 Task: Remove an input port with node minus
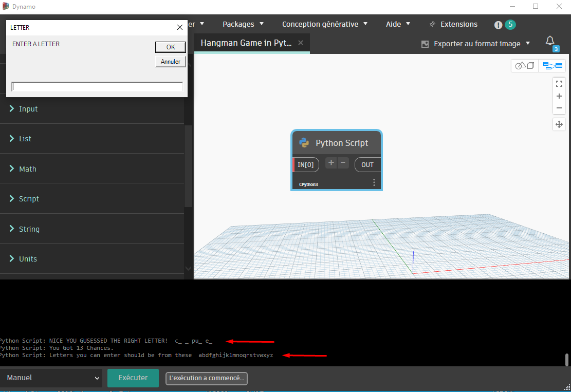[x=343, y=163]
